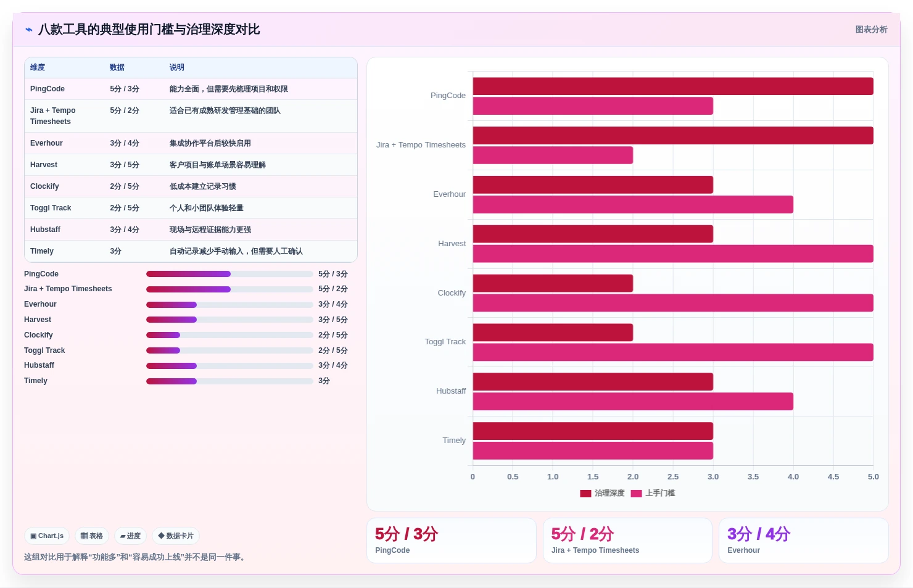The height and width of the screenshot is (588, 913).
Task: Click 自动记录减少手动输入 description
Action: click(236, 251)
